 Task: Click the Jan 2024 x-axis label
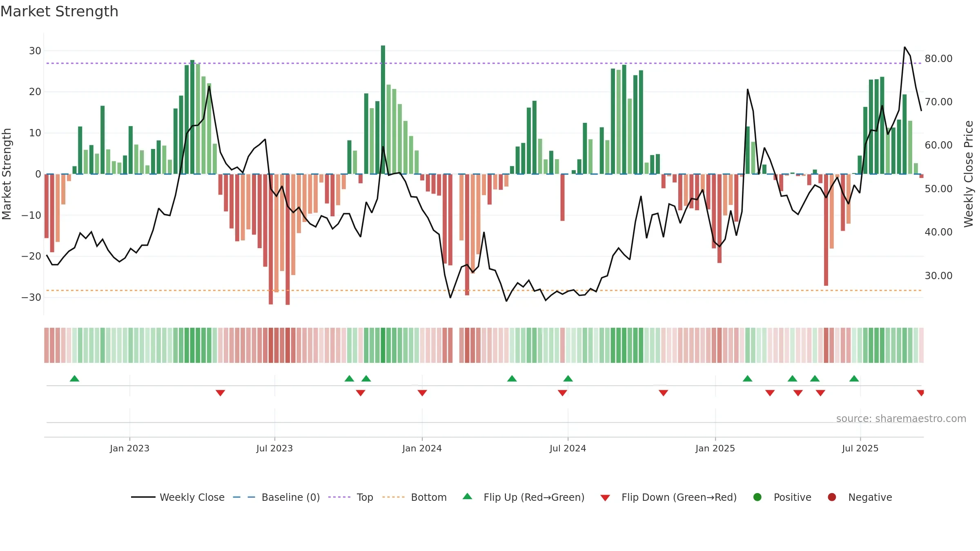coord(422,448)
